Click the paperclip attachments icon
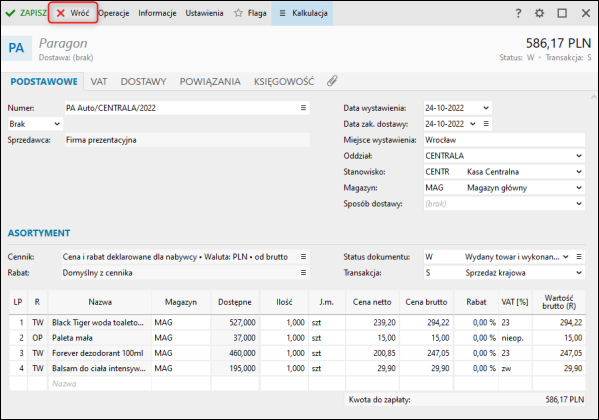Image resolution: width=599 pixels, height=420 pixels. (x=332, y=81)
